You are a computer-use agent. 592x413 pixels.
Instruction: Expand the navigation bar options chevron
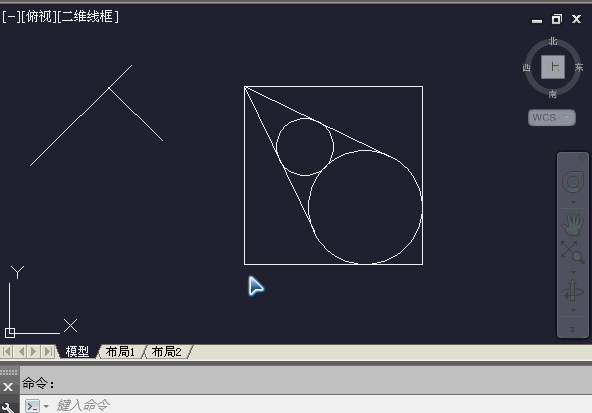point(572,330)
